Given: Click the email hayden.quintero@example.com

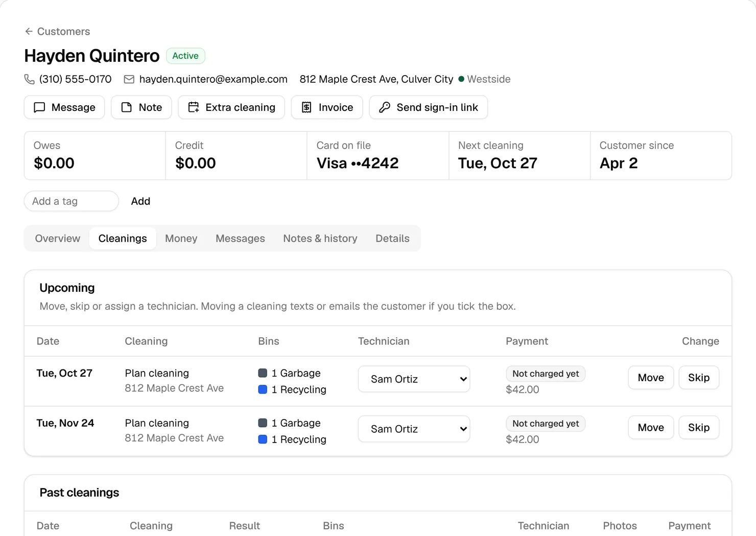Looking at the screenshot, I should [213, 79].
